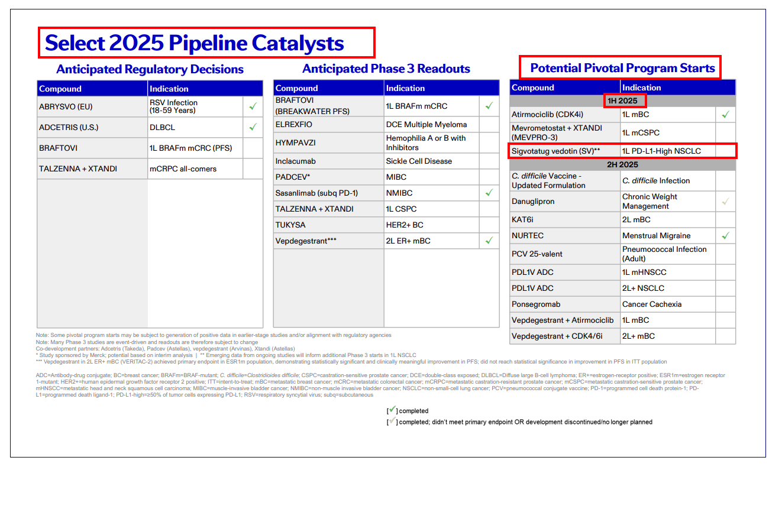
Task: Click the 'Menstrual Migraine' cell
Action: [668, 235]
